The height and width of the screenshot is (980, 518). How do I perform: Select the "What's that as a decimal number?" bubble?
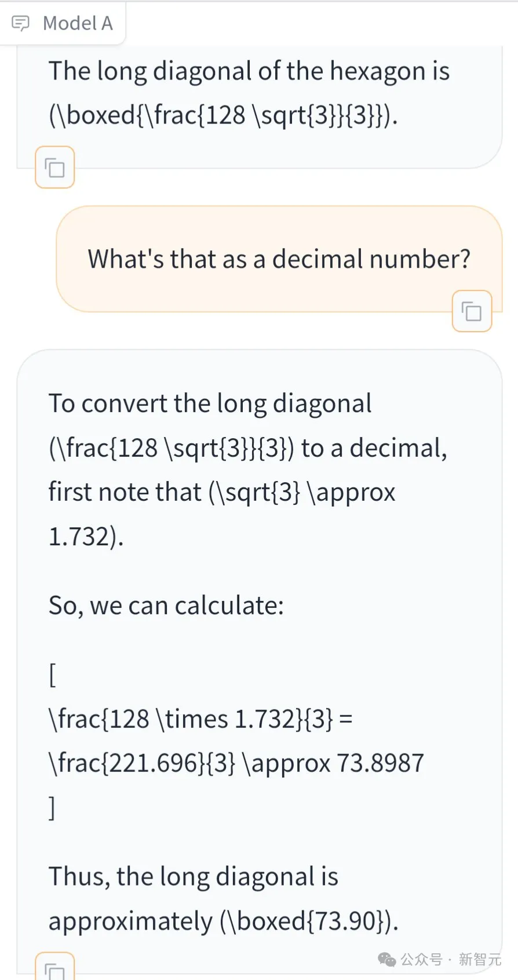pos(279,259)
